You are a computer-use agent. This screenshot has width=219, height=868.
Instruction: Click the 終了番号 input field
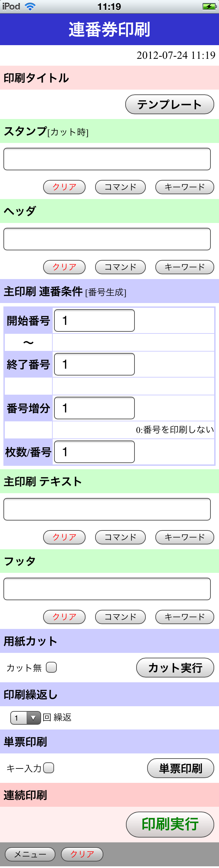pos(94,364)
